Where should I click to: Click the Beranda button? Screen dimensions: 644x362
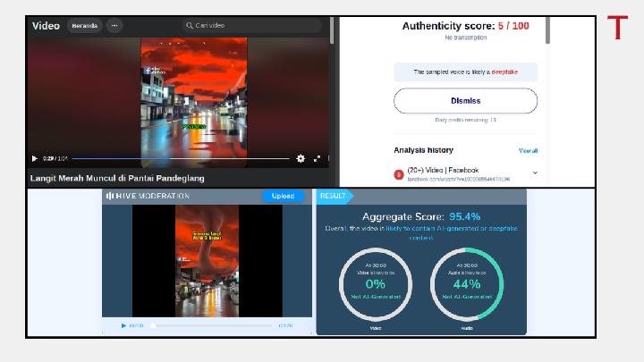pyautogui.click(x=84, y=26)
